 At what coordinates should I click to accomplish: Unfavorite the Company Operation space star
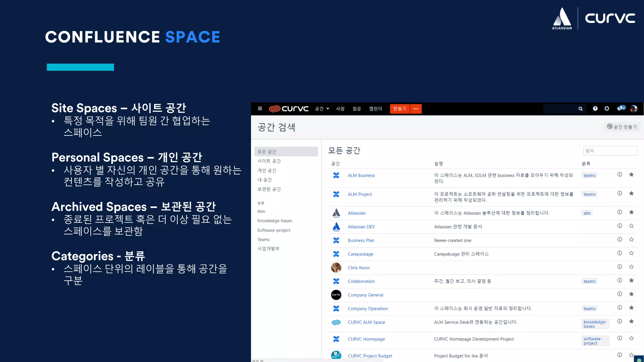631,308
